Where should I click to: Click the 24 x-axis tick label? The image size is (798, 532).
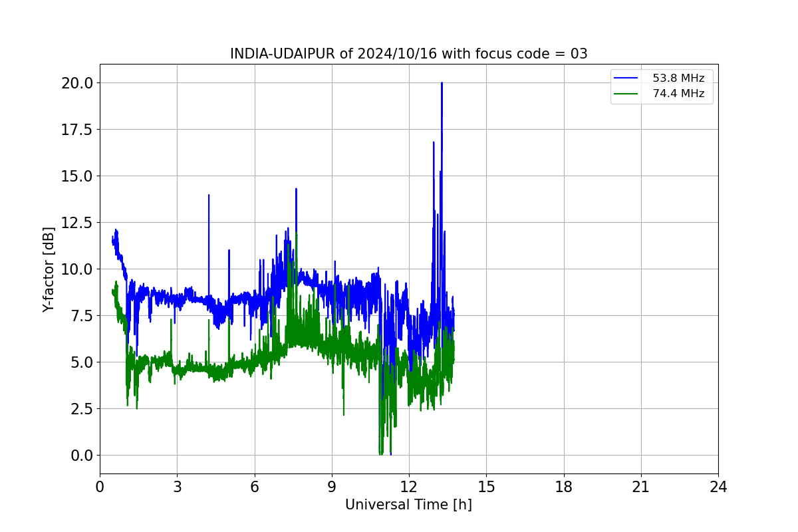pyautogui.click(x=718, y=487)
